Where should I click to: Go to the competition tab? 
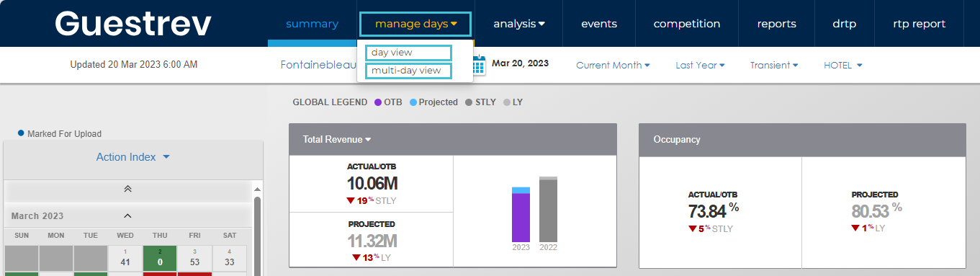point(687,24)
